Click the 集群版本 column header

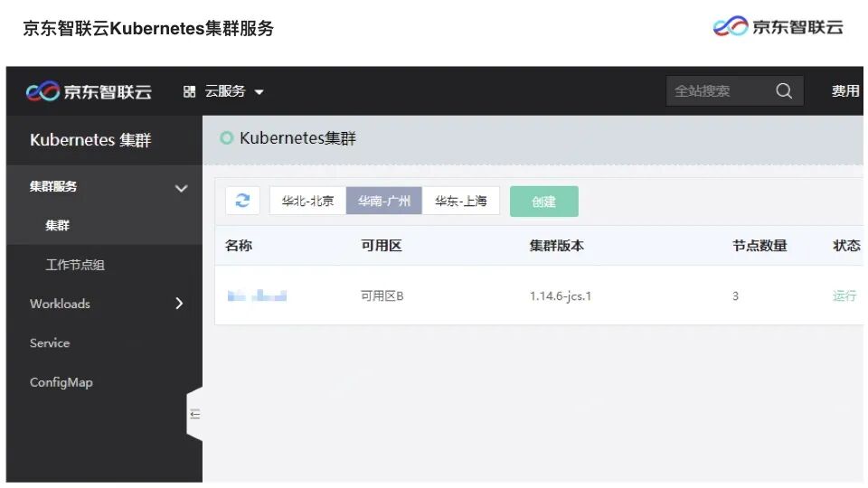(556, 245)
